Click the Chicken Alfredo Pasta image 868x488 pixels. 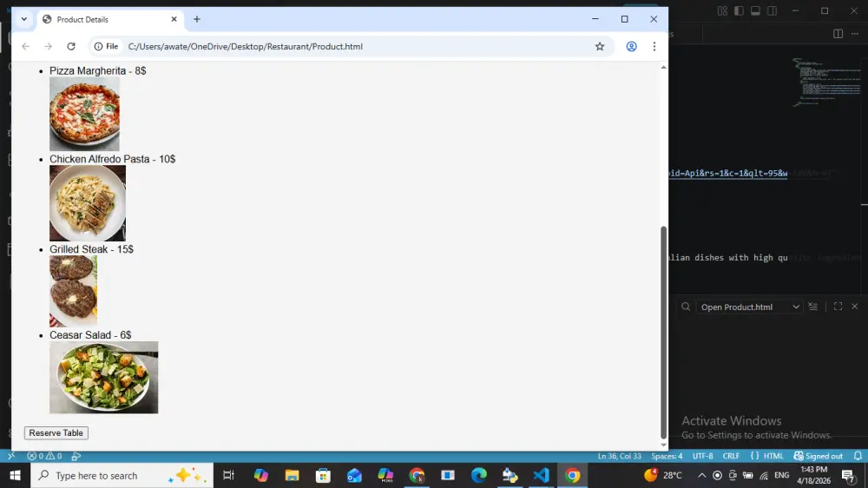click(88, 202)
